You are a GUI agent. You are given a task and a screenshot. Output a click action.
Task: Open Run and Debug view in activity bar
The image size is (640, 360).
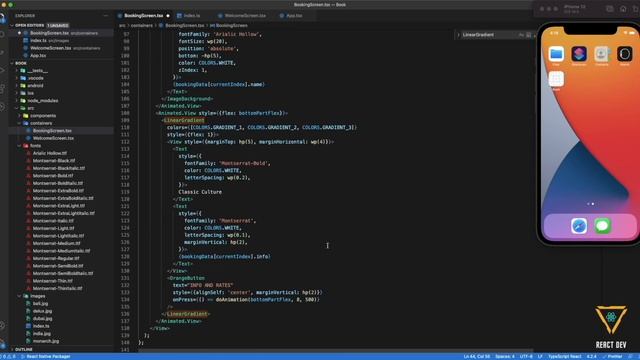2,71
